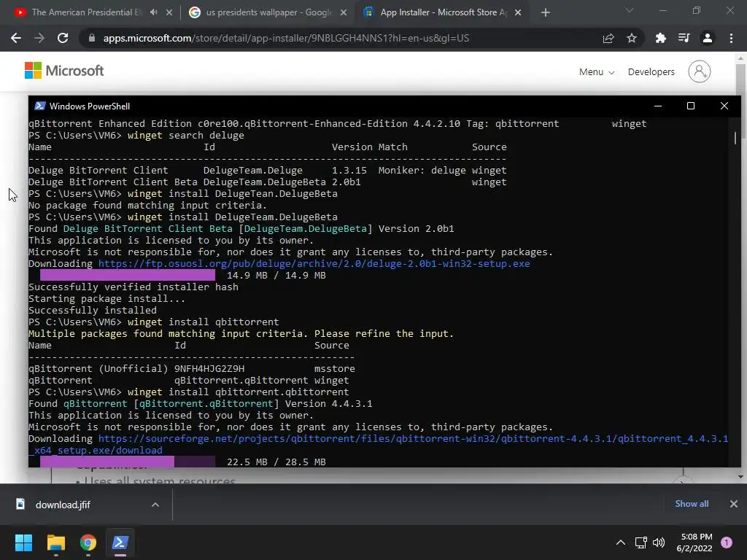Click the text '22.5 MB / 28.5 MB'
This screenshot has height=560, width=747.
276,462
